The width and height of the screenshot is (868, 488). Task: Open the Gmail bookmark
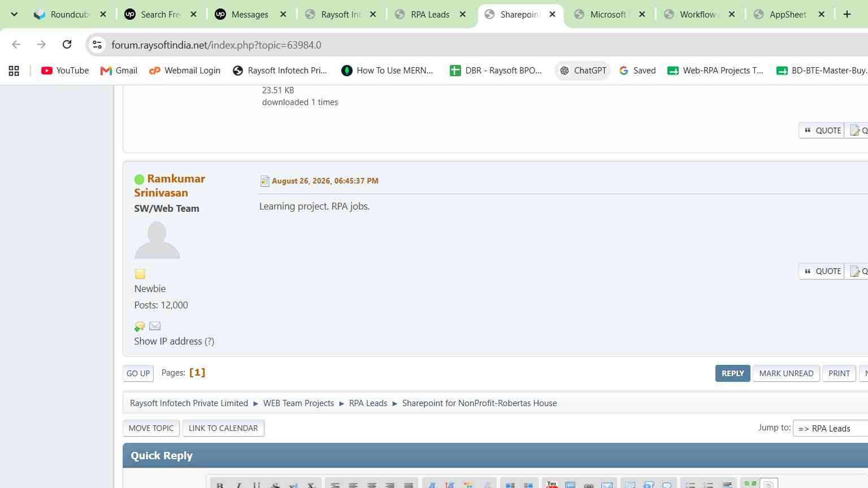pyautogui.click(x=119, y=71)
